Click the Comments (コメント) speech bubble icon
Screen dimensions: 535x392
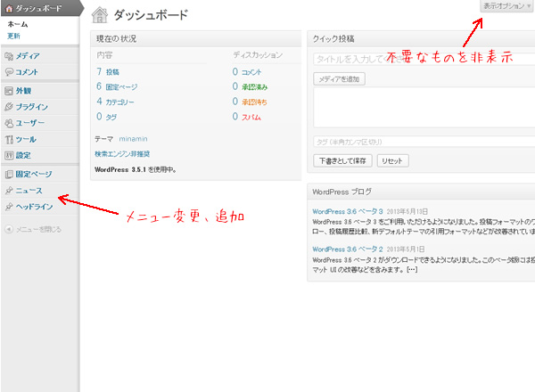9,72
